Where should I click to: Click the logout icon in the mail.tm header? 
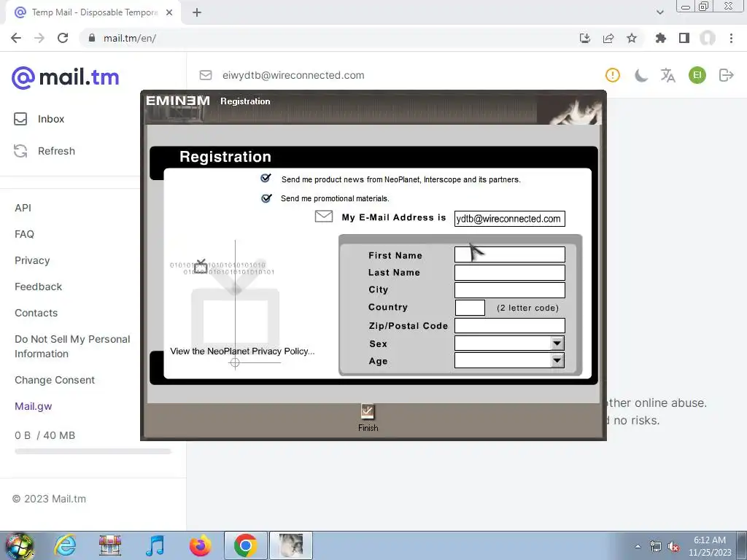726,75
